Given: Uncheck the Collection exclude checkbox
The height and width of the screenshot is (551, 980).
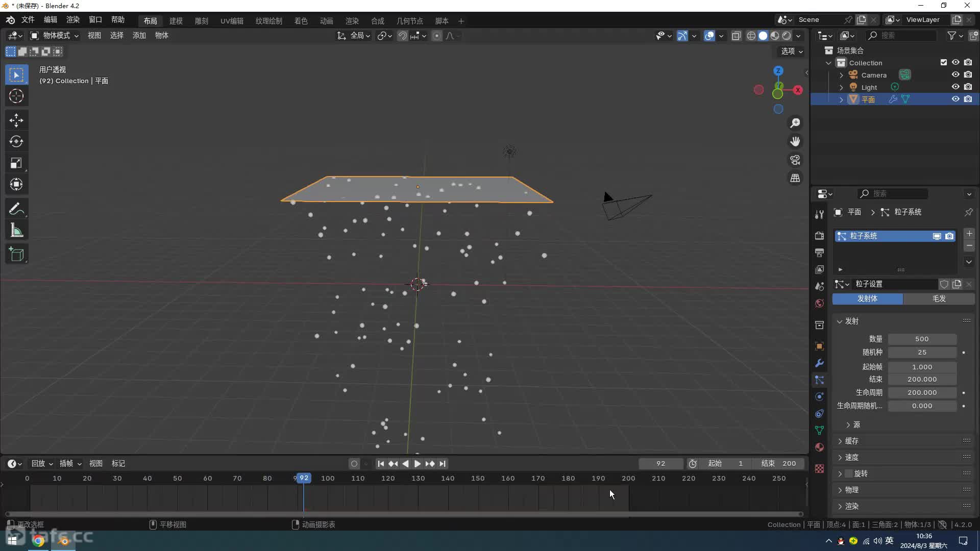Looking at the screenshot, I should tap(944, 62).
